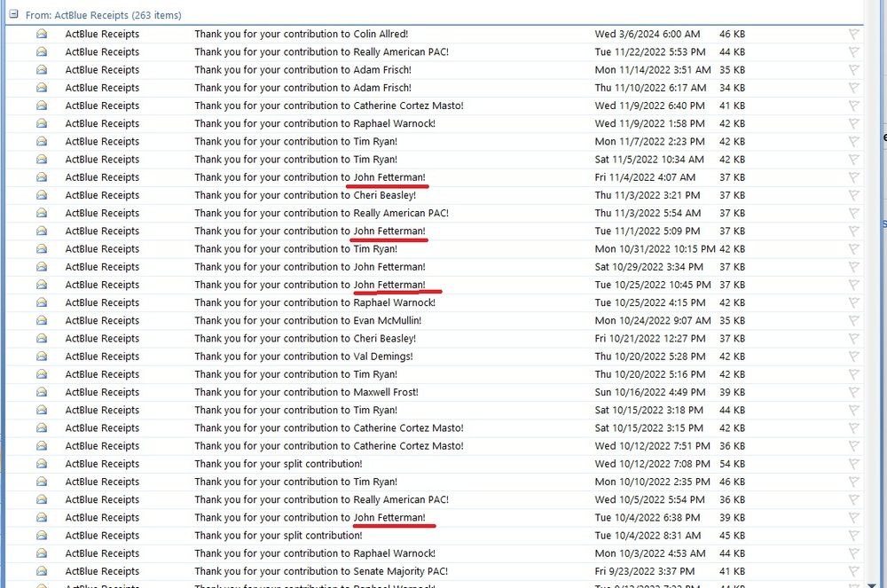
Task: Select date "Sun 10/16/2022 4:49 PM"
Action: 650,392
